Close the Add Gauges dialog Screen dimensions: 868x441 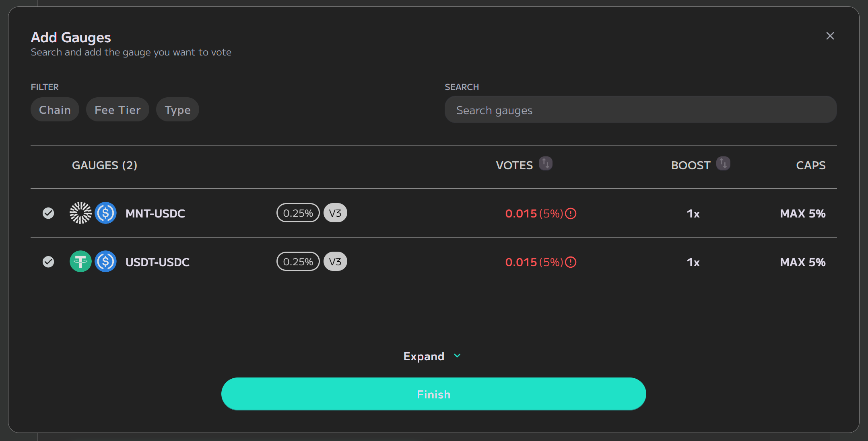830,36
